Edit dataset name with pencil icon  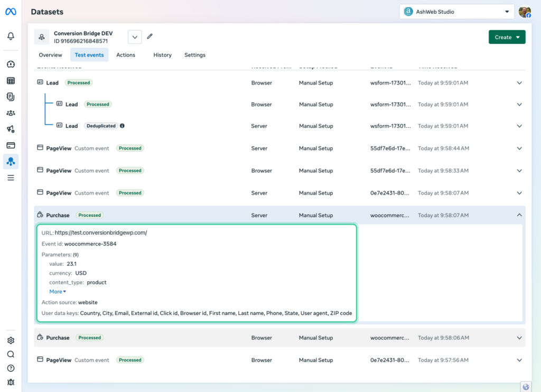(150, 36)
